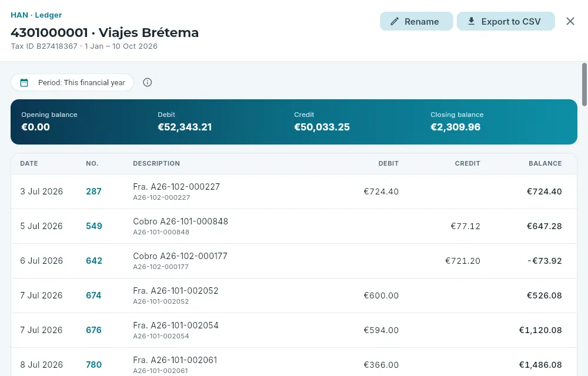Click the total Debit €52,343.21 figure
588x376 pixels.
pos(185,127)
